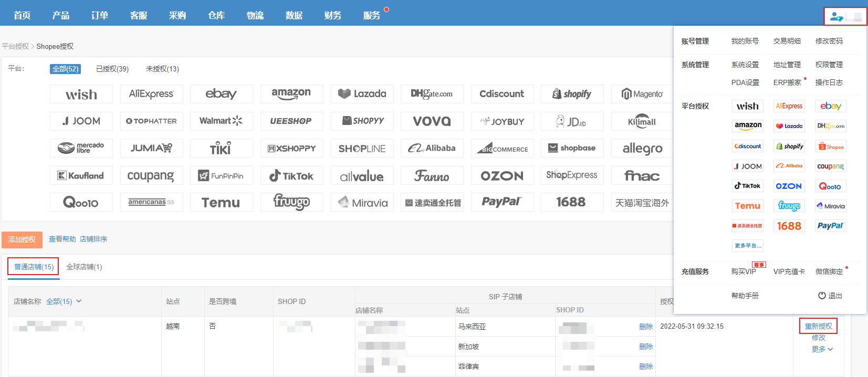The width and height of the screenshot is (868, 377).
Task: Delete the 马来西亚 SIP sub-store
Action: tap(646, 327)
